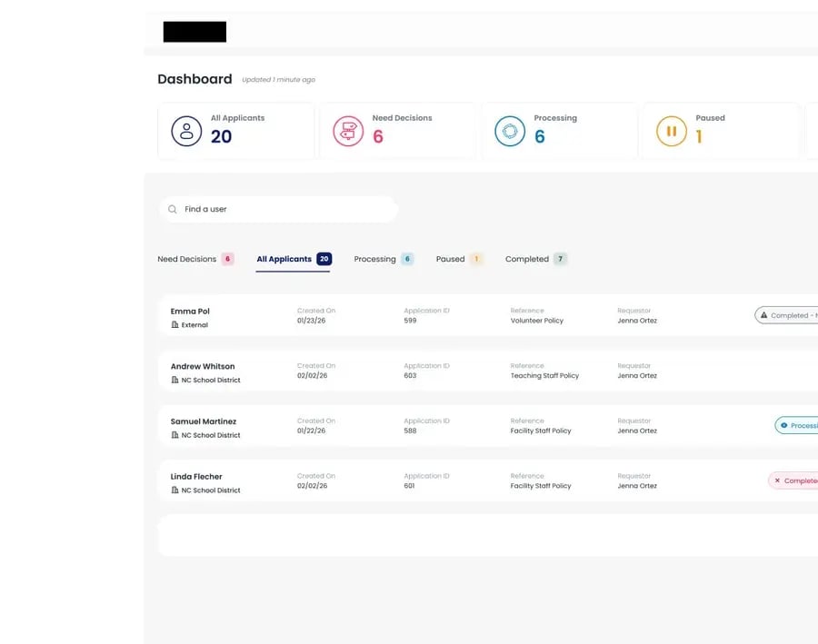The width and height of the screenshot is (818, 644).
Task: Click Facility Staff Policy in Linda Flecher row
Action: point(541,486)
